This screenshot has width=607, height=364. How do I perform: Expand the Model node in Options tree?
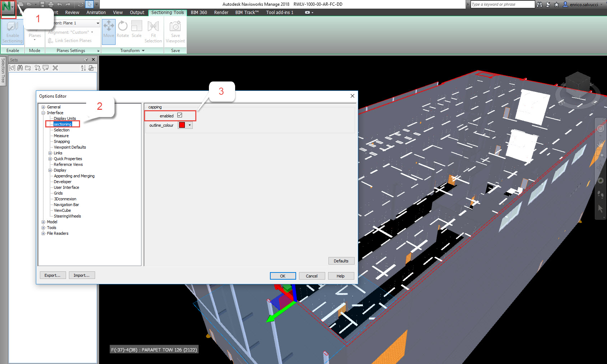tap(43, 222)
